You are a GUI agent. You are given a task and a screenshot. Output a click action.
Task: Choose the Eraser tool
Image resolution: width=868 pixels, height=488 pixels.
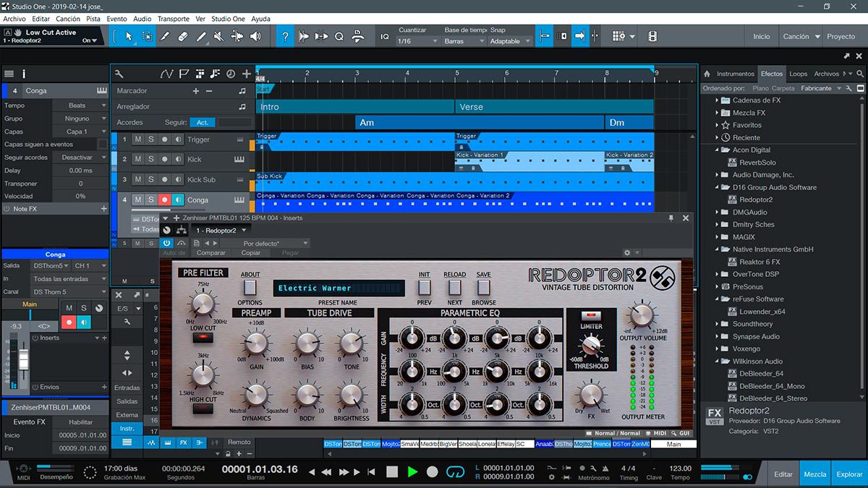(x=182, y=36)
